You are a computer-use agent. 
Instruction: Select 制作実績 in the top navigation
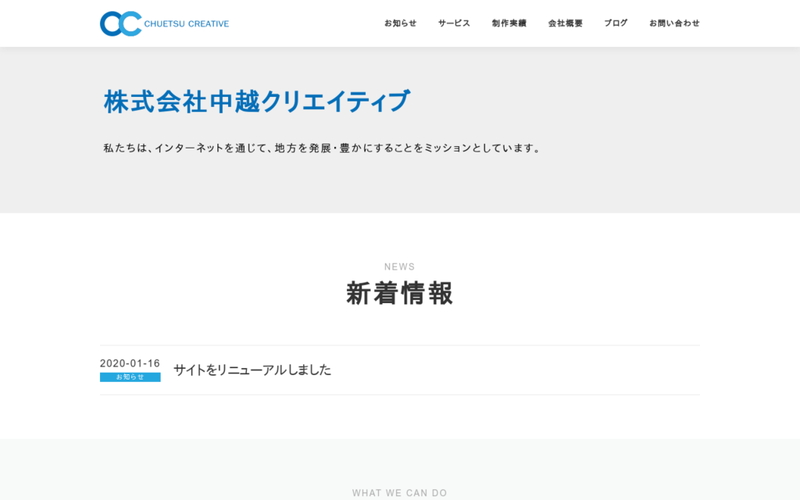(509, 23)
